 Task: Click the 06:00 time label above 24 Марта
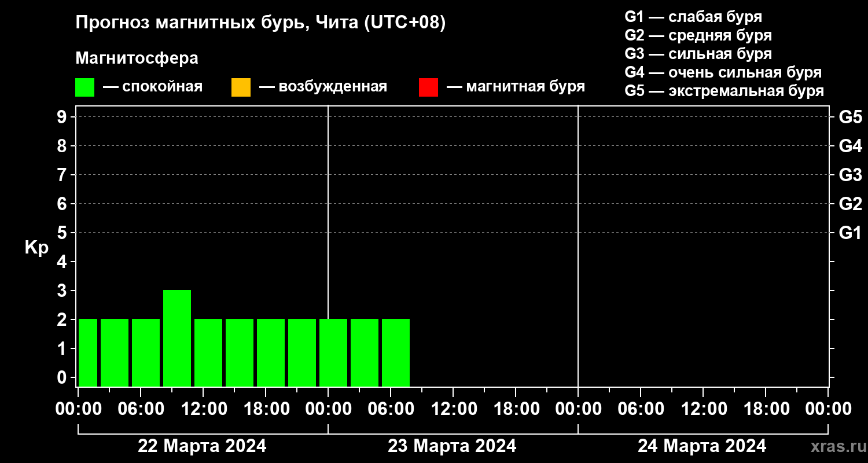click(641, 409)
